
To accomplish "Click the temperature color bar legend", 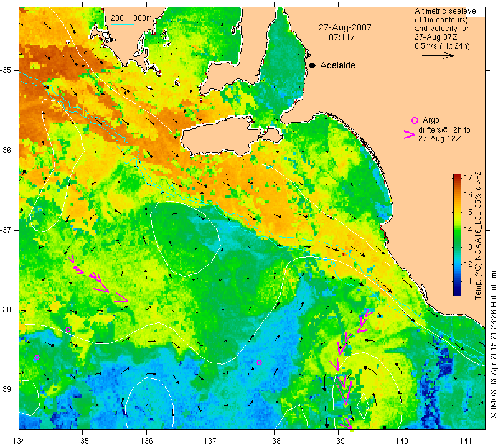I will click(457, 235).
